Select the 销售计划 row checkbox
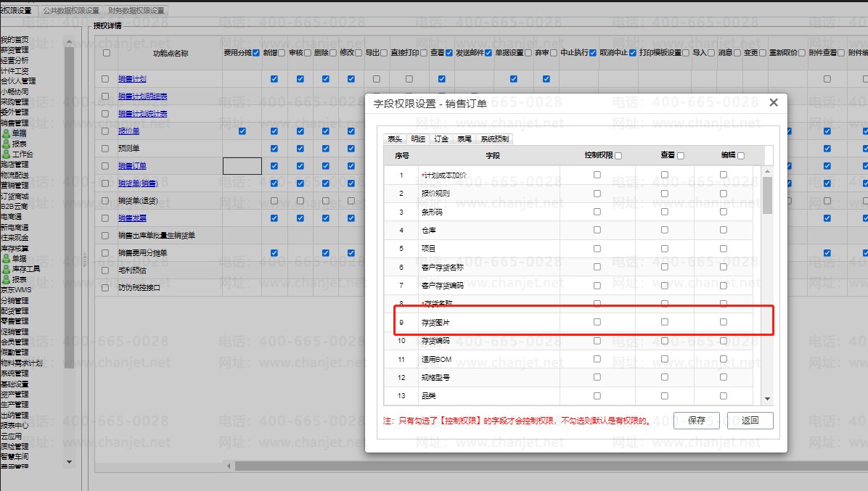 105,79
